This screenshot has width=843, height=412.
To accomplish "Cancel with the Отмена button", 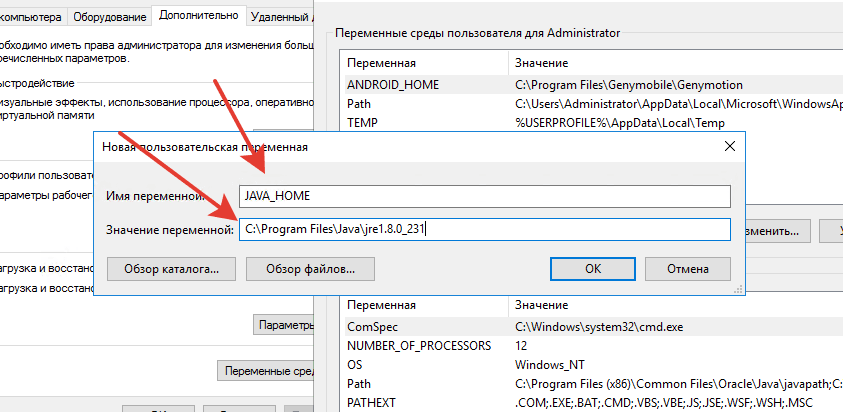I will [x=688, y=269].
